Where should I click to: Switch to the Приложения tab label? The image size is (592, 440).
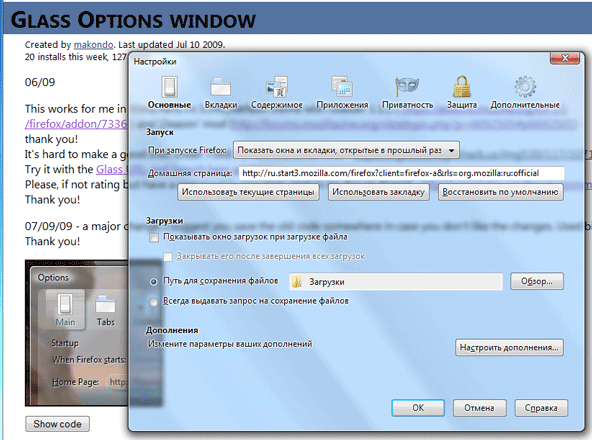click(342, 105)
